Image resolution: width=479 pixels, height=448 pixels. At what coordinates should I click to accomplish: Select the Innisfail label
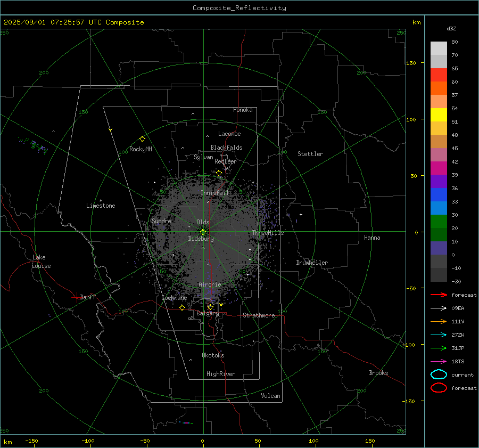click(214, 193)
